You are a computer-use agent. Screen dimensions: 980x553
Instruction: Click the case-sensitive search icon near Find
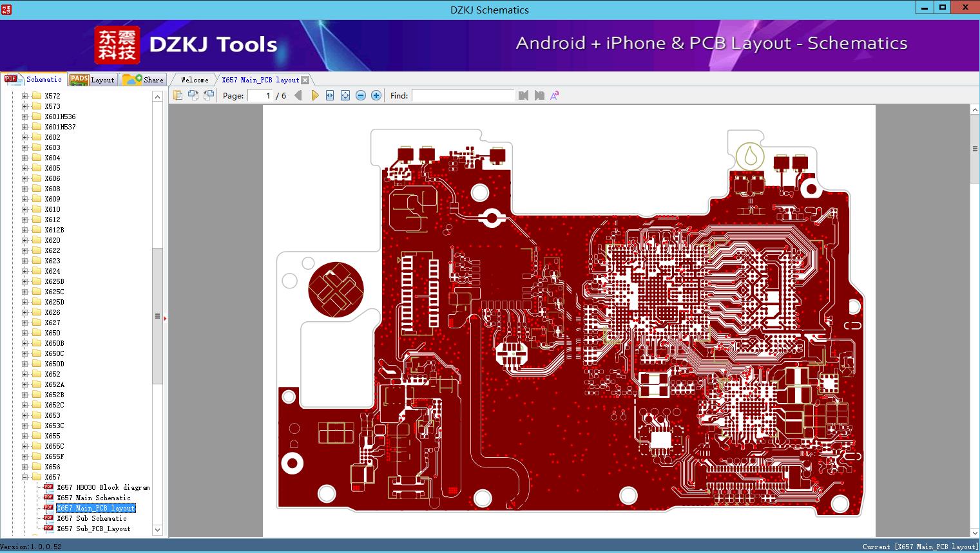553,95
